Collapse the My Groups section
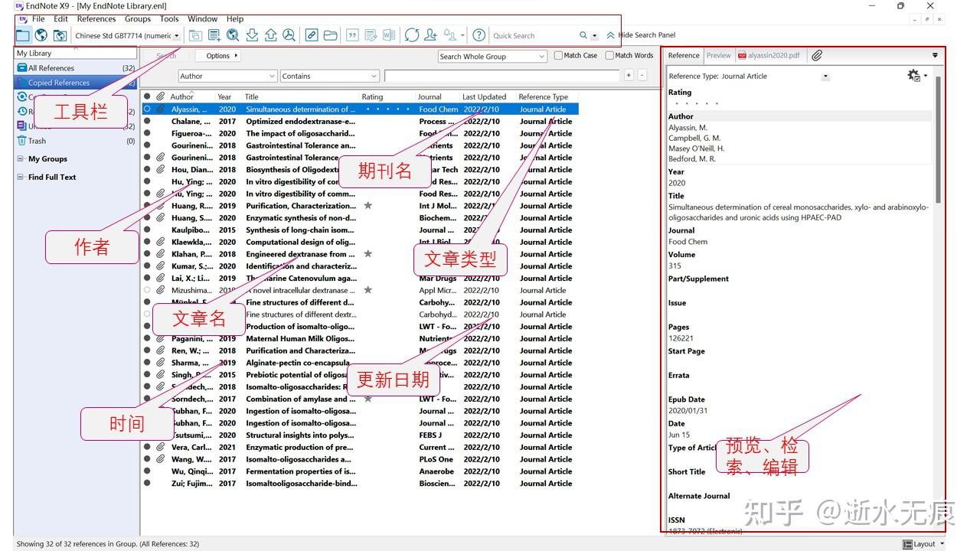980x551 pixels. pyautogui.click(x=21, y=159)
